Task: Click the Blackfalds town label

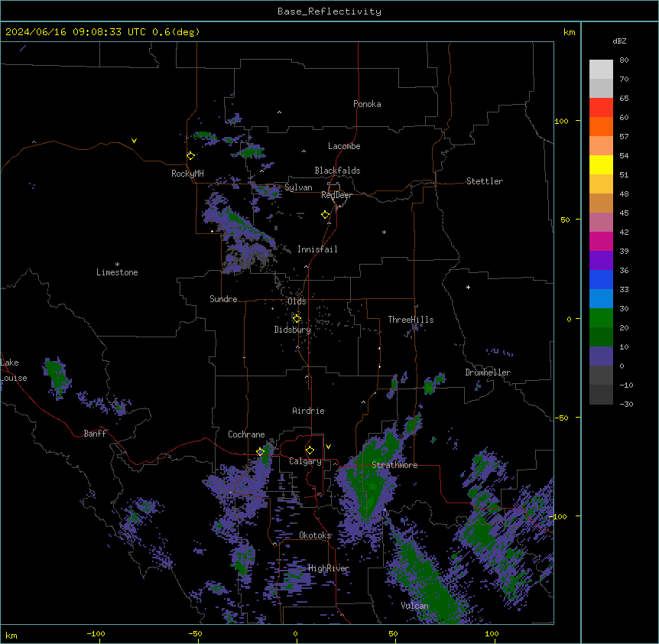Action: (x=337, y=171)
